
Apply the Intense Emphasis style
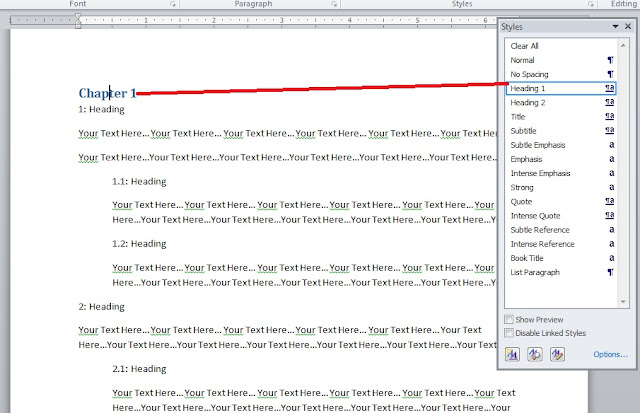[561, 173]
